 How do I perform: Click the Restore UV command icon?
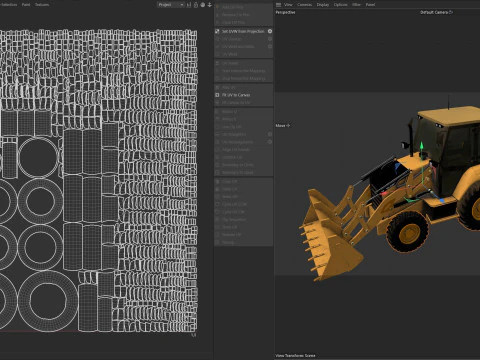(x=218, y=235)
